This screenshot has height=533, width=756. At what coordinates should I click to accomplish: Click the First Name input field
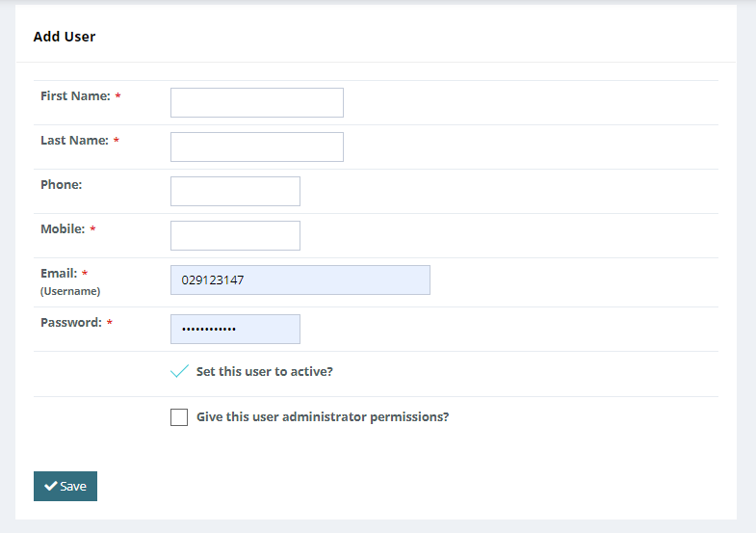coord(256,102)
